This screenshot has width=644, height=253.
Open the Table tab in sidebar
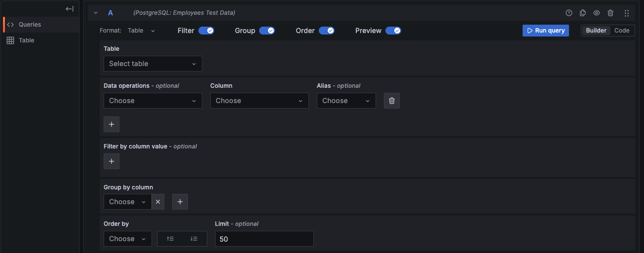27,40
